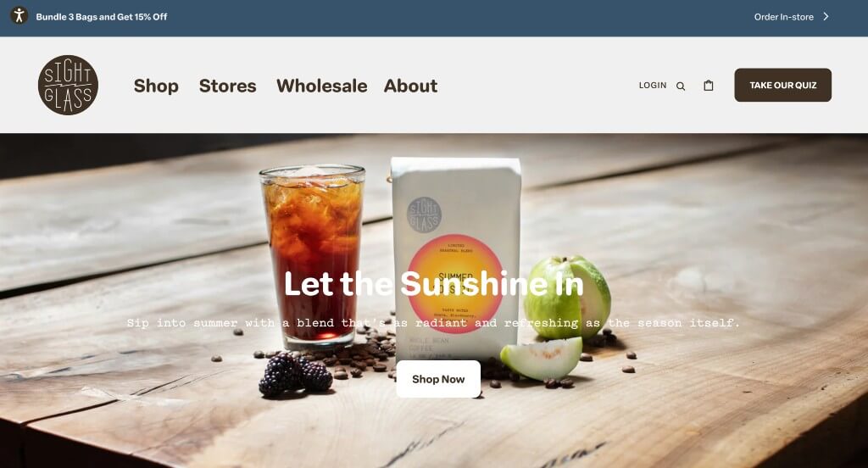The image size is (868, 468).
Task: Open the About menu item
Action: point(411,86)
